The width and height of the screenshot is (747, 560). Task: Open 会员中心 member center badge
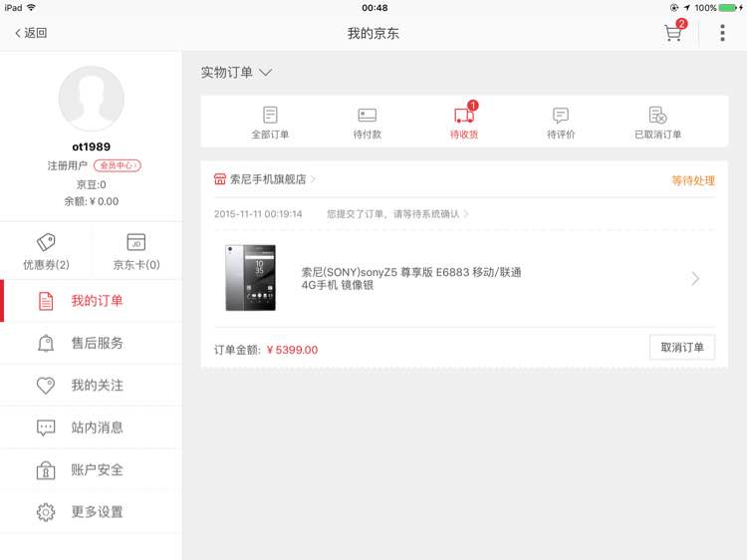pos(118,165)
